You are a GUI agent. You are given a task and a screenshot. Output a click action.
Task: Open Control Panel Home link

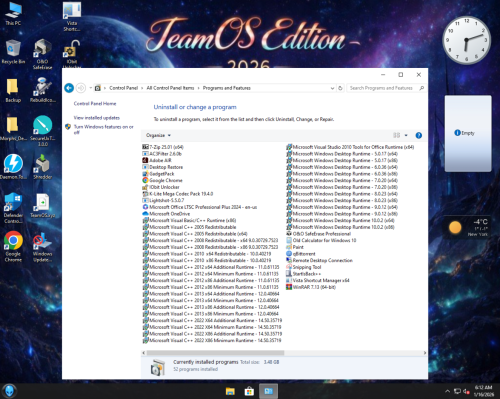[x=95, y=104]
